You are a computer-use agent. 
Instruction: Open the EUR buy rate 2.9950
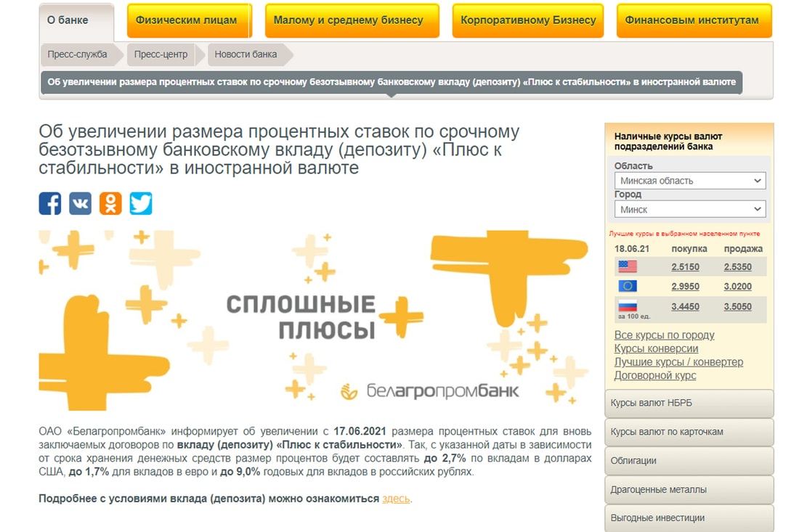pos(685,287)
